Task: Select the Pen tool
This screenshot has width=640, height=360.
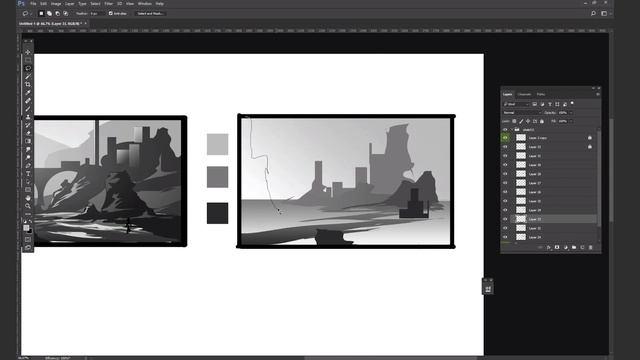Action: coord(28,166)
